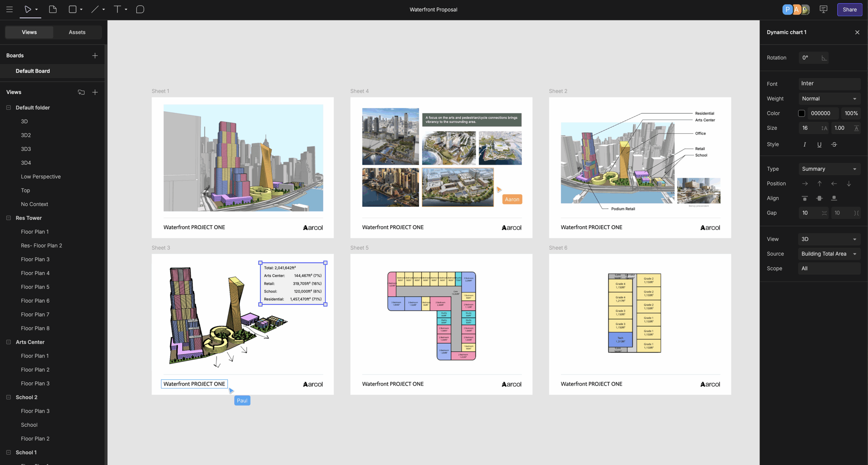Select the line drawing tool

[x=95, y=10]
